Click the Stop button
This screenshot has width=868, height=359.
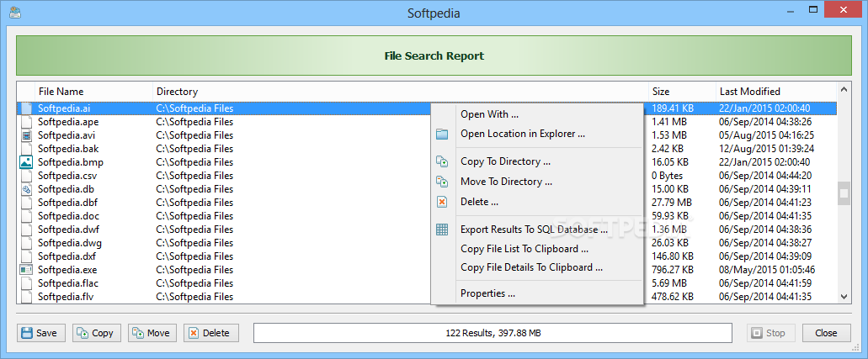pos(770,333)
